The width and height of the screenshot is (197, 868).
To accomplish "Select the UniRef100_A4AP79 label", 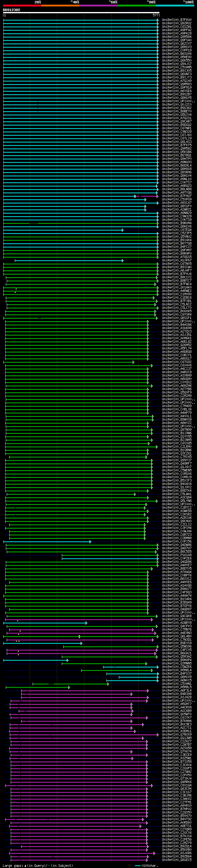I will click(x=177, y=413).
